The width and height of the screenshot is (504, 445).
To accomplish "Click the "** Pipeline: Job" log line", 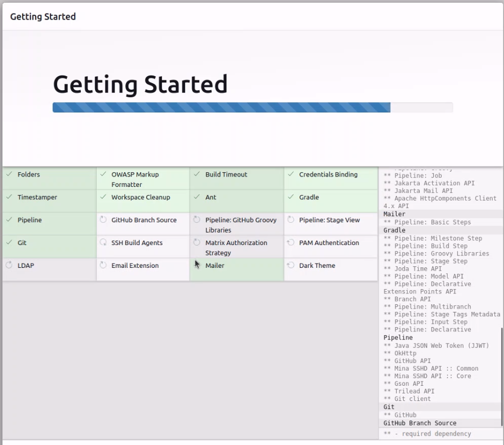I will pyautogui.click(x=413, y=176).
